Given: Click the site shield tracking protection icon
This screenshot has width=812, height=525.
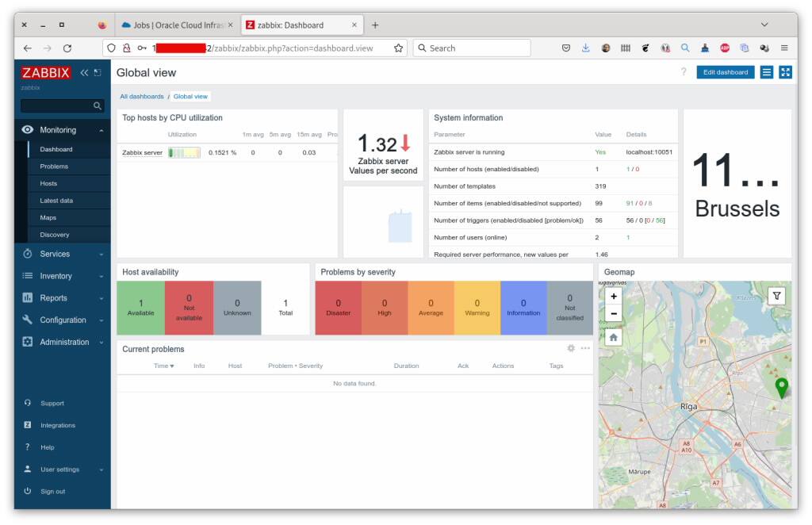Looking at the screenshot, I should click(x=111, y=48).
